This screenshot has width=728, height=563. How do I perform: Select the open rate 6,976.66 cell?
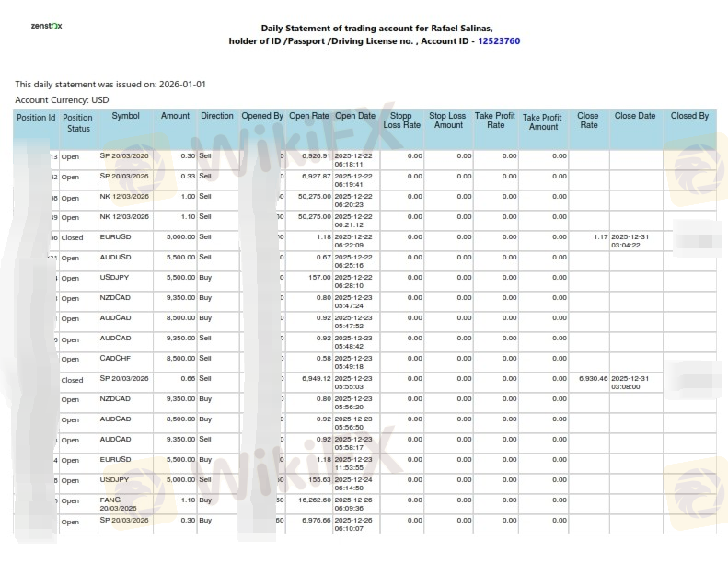308,524
